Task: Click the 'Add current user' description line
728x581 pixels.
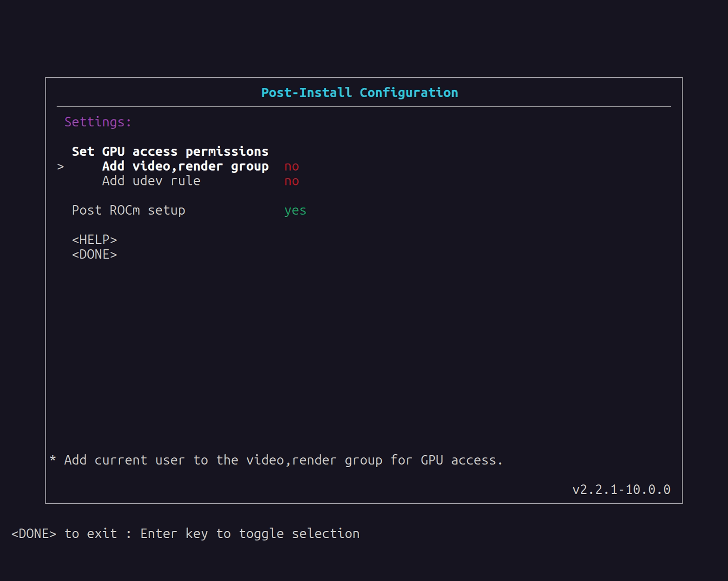Action: [276, 460]
